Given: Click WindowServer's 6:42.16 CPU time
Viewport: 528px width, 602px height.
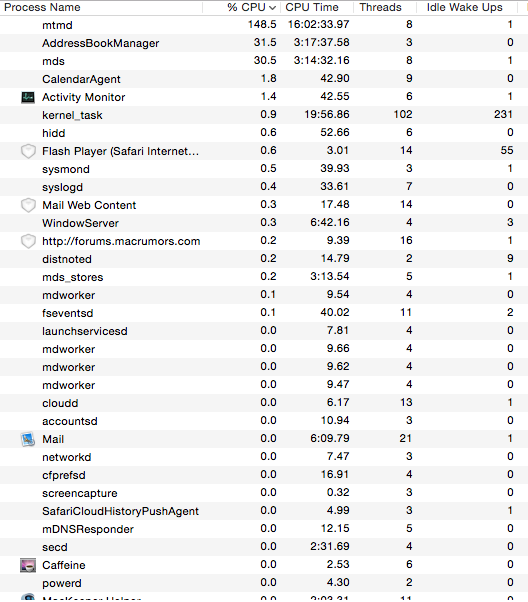Looking at the screenshot, I should (330, 223).
